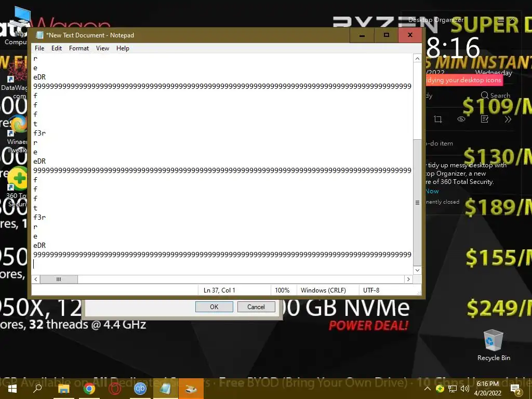Click the 100% zoom status bar entry

282,290
